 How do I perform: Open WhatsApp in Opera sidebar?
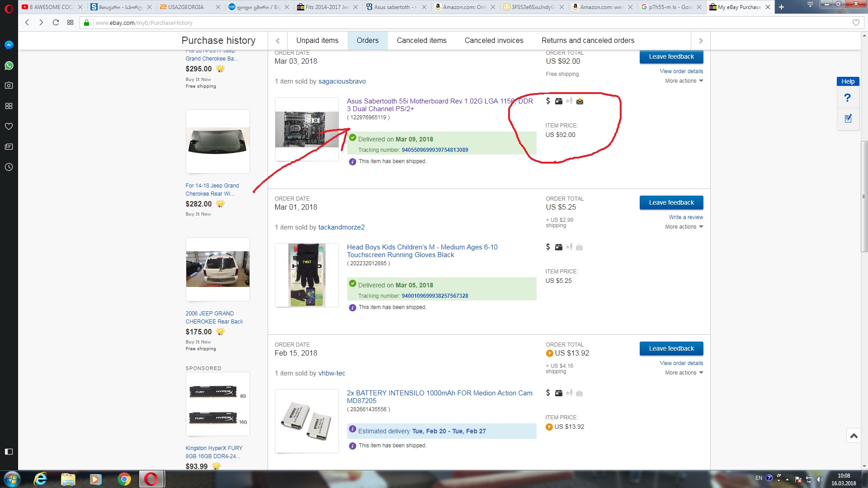tap(9, 66)
